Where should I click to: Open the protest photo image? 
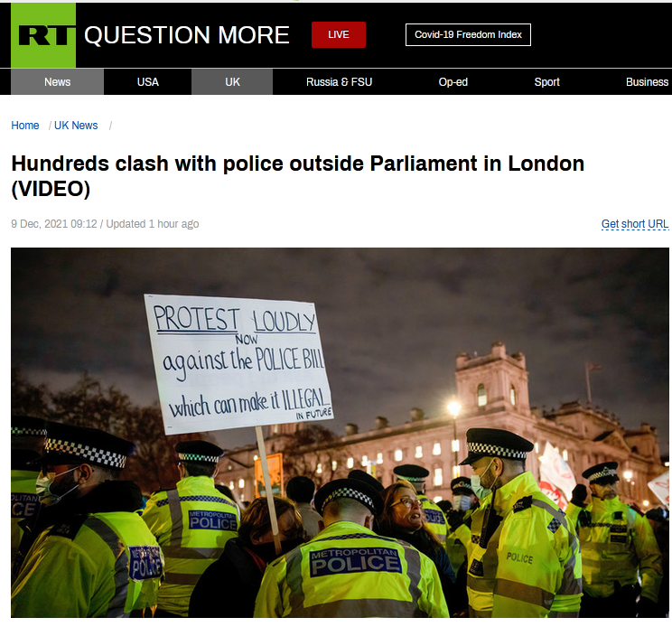[340, 433]
